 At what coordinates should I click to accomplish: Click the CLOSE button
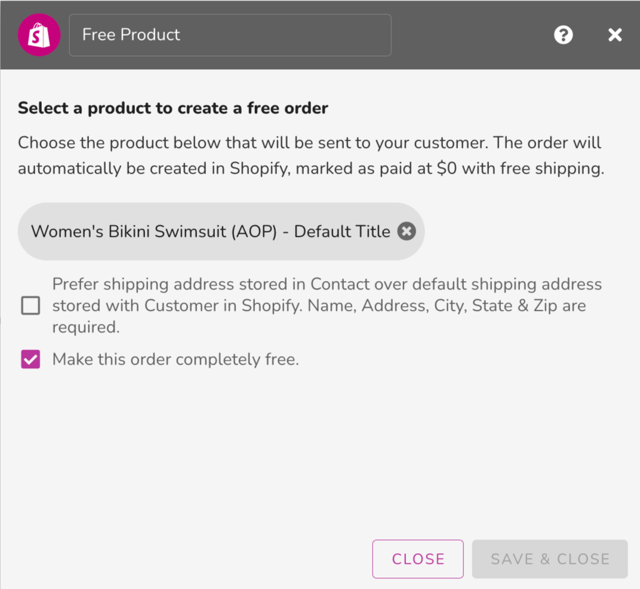pos(418,559)
